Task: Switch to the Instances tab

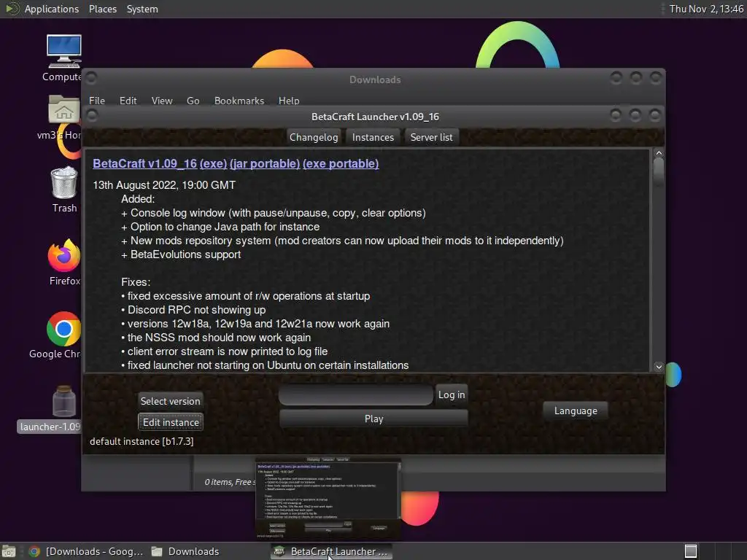Action: coord(373,137)
